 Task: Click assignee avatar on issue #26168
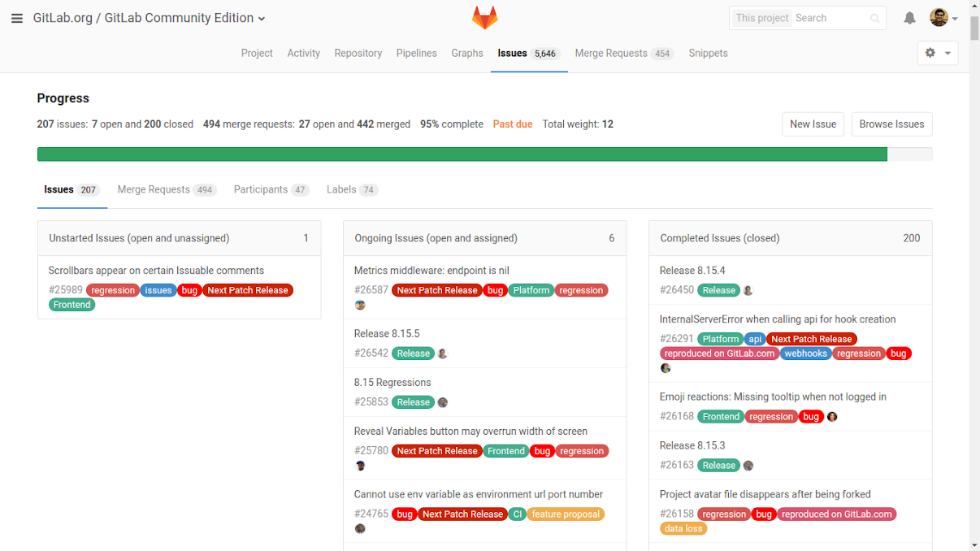(x=832, y=417)
